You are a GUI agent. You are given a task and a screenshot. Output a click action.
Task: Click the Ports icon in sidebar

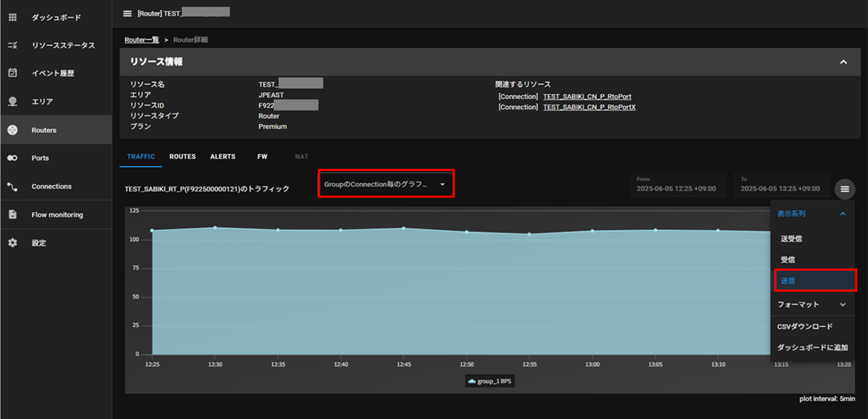tap(12, 158)
